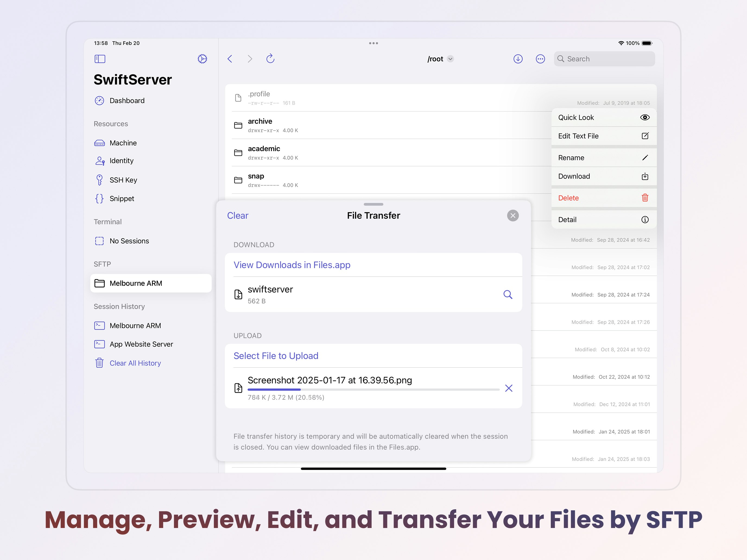This screenshot has height=560, width=747.
Task: Select Identity under Resources
Action: 151,161
